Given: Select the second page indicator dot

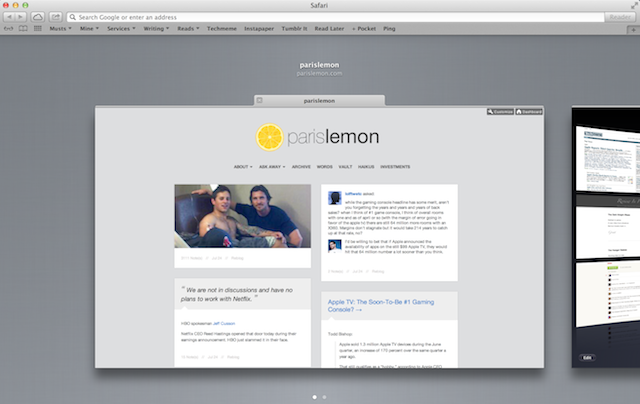Looking at the screenshot, I should pyautogui.click(x=324, y=397).
